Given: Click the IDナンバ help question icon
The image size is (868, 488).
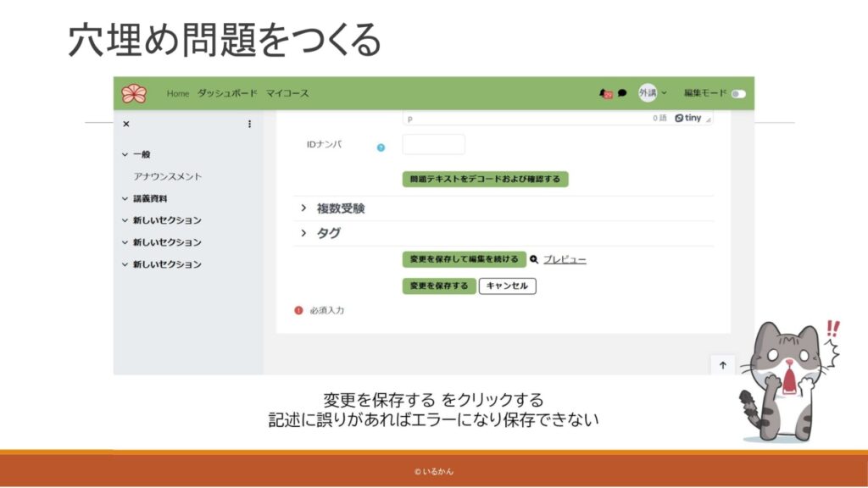Looking at the screenshot, I should pos(381,147).
